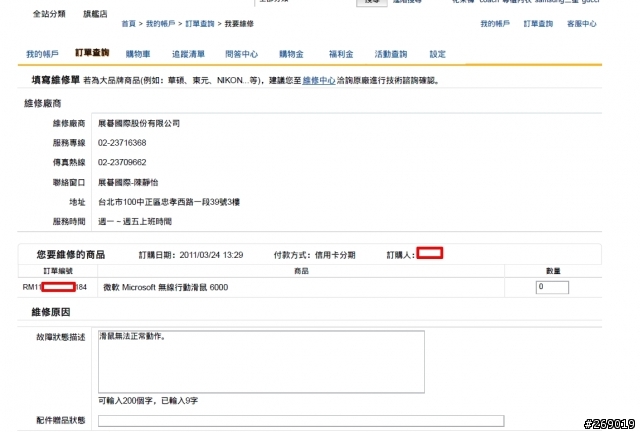Click vendor name 展碁國際股份有限公司

click(x=139, y=123)
